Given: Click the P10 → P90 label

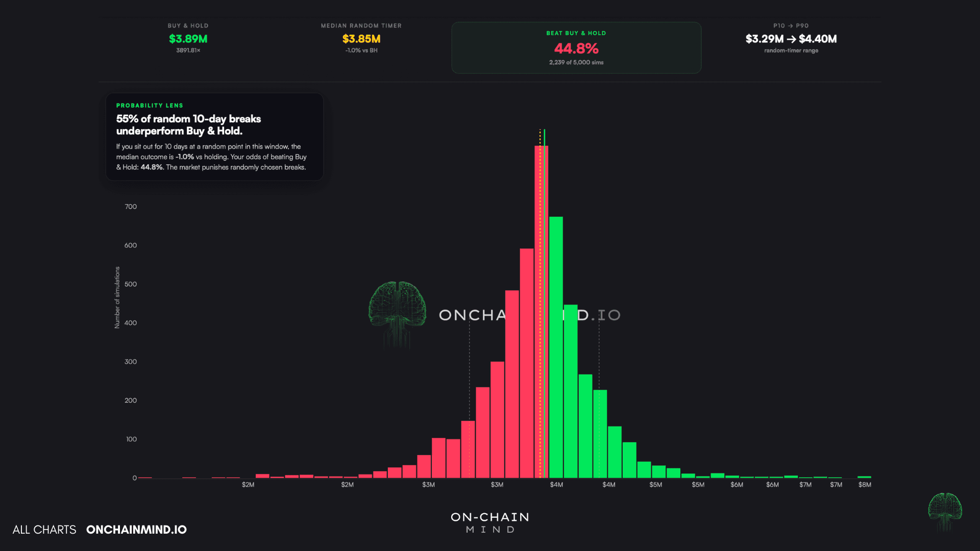Looking at the screenshot, I should 791,26.
